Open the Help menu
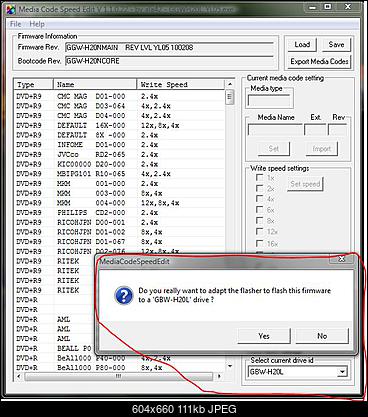Image resolution: width=368 pixels, height=417 pixels. click(37, 24)
